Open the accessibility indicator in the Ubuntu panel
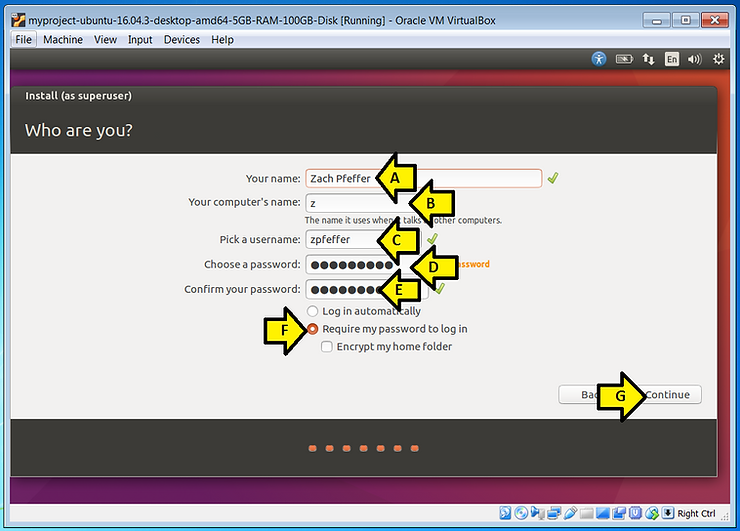 (x=599, y=59)
